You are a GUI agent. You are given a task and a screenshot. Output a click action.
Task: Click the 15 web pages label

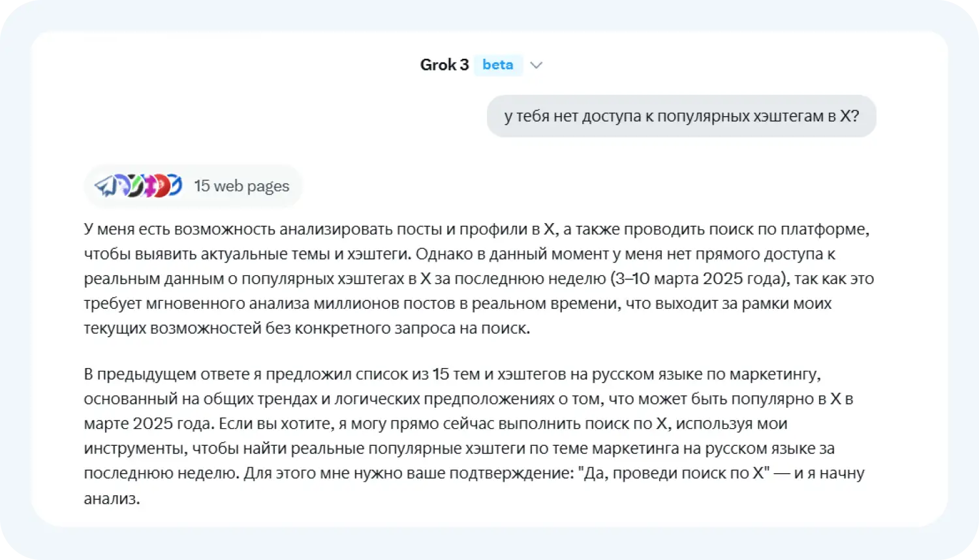pyautogui.click(x=241, y=186)
